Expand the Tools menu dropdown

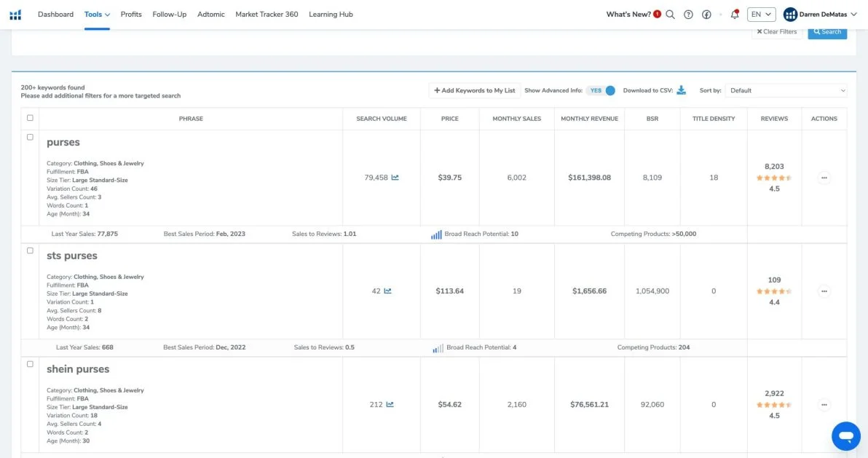pyautogui.click(x=97, y=15)
